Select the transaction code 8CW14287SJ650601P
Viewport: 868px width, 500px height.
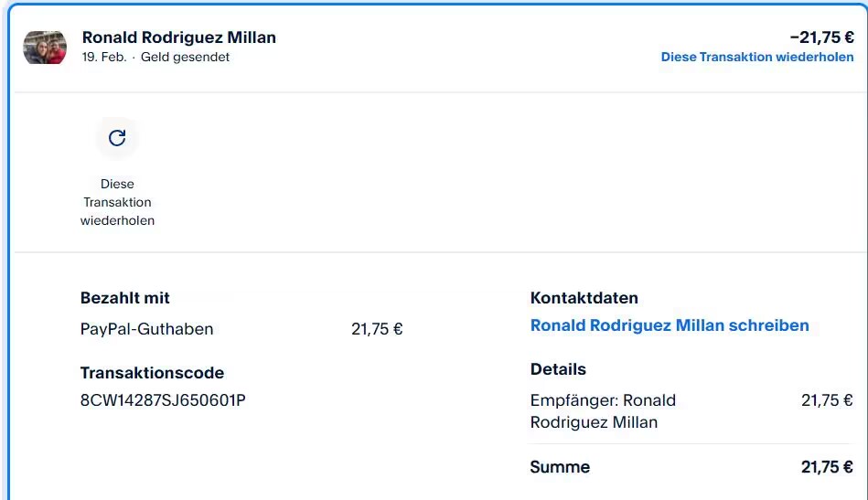(x=163, y=400)
